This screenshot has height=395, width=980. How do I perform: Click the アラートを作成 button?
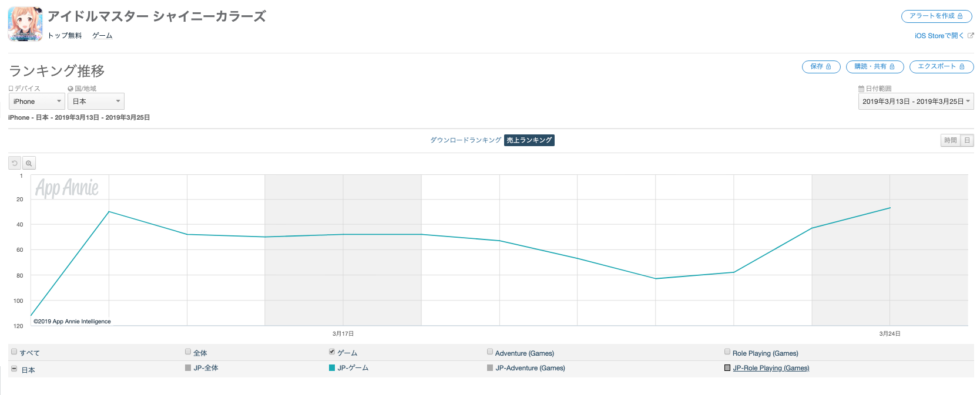(x=937, y=16)
